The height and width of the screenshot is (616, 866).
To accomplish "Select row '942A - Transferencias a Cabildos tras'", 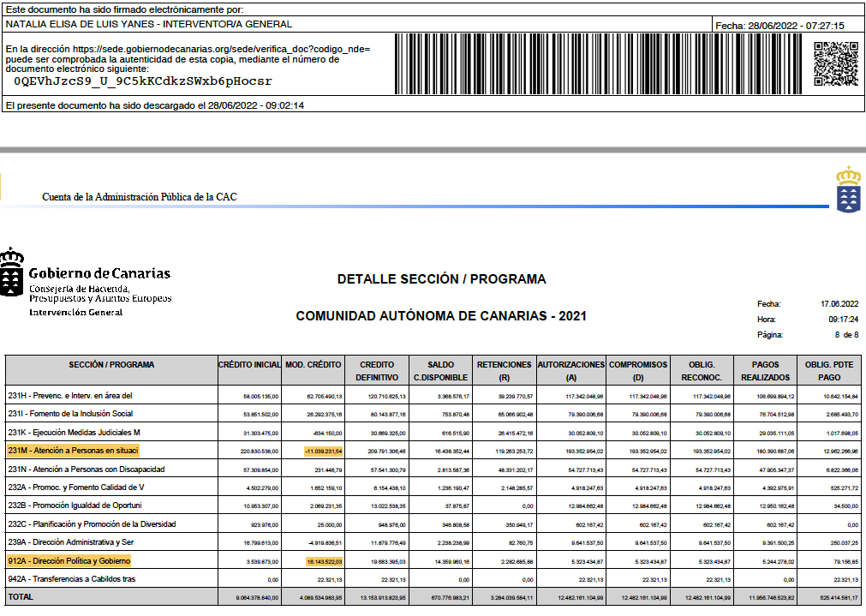I will point(433,579).
